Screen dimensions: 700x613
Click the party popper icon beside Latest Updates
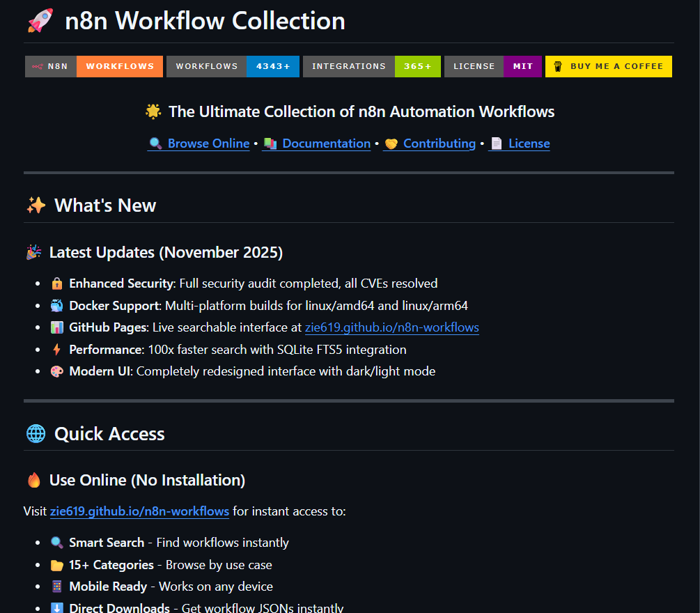pos(34,252)
